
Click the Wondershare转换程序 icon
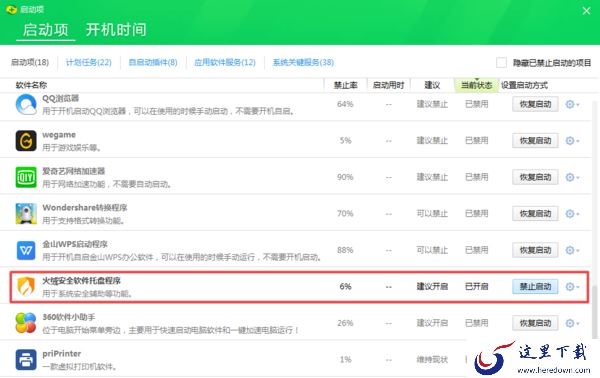pyautogui.click(x=26, y=213)
